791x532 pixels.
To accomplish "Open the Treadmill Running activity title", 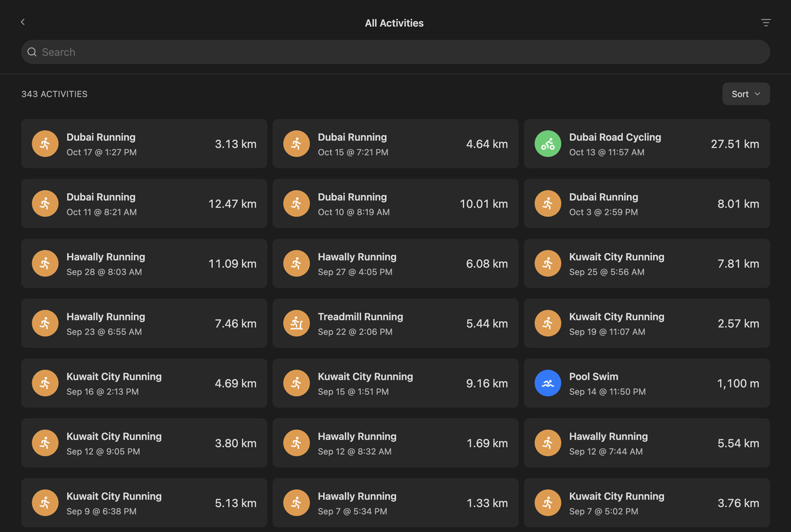I will click(361, 316).
